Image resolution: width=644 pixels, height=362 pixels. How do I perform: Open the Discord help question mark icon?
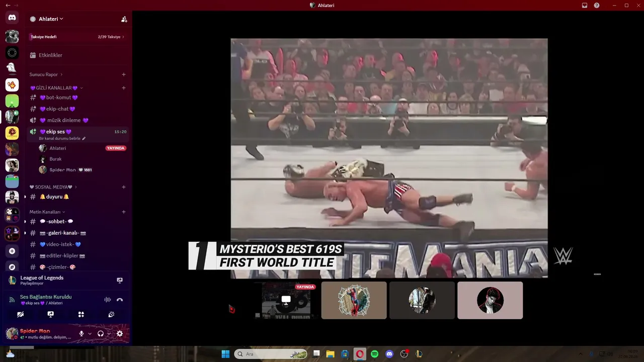coord(597,6)
